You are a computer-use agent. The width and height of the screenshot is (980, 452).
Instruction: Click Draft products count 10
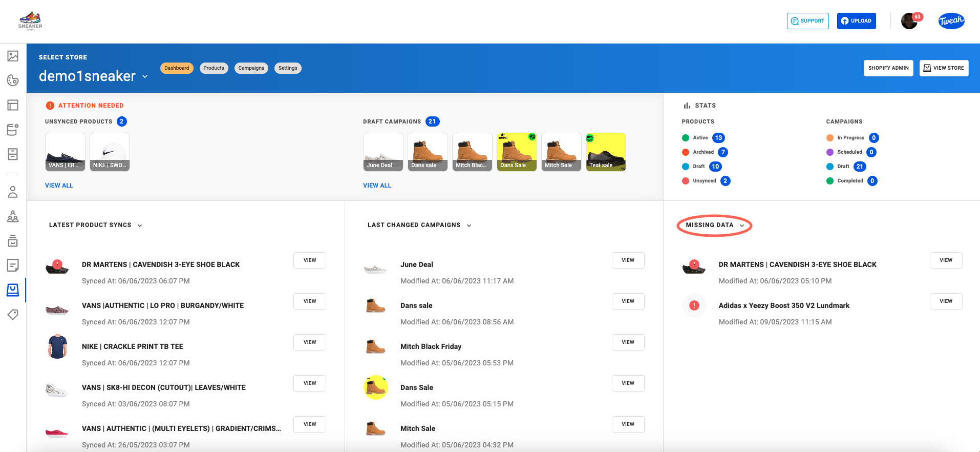[x=716, y=167]
